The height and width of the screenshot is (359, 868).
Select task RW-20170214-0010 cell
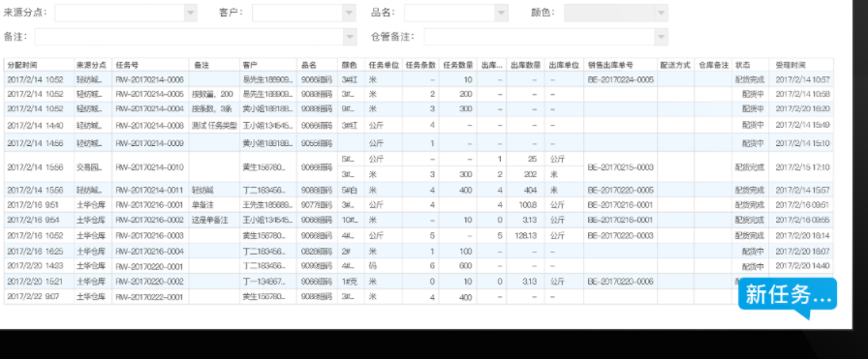[150, 167]
